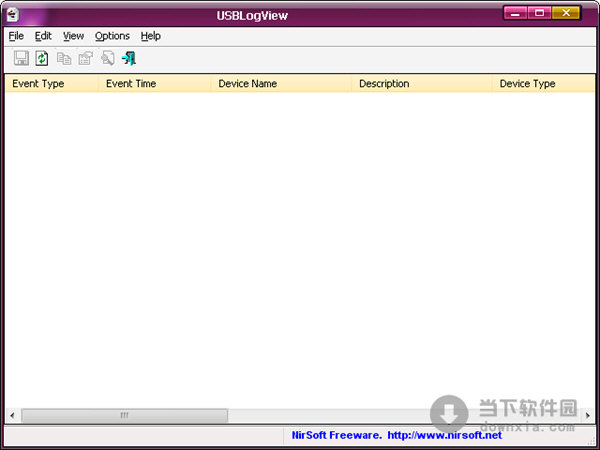Sort by Event Type column header

tap(52, 83)
